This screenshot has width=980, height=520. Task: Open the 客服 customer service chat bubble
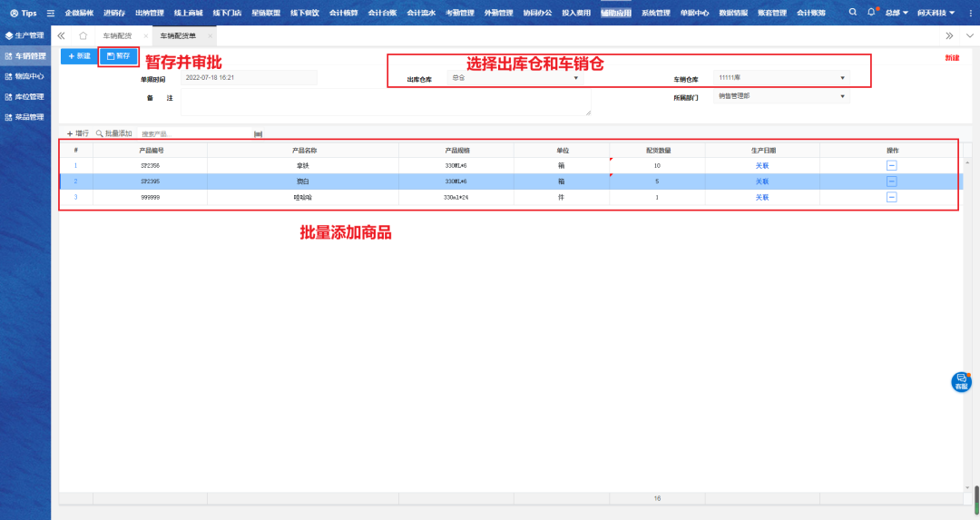point(961,382)
